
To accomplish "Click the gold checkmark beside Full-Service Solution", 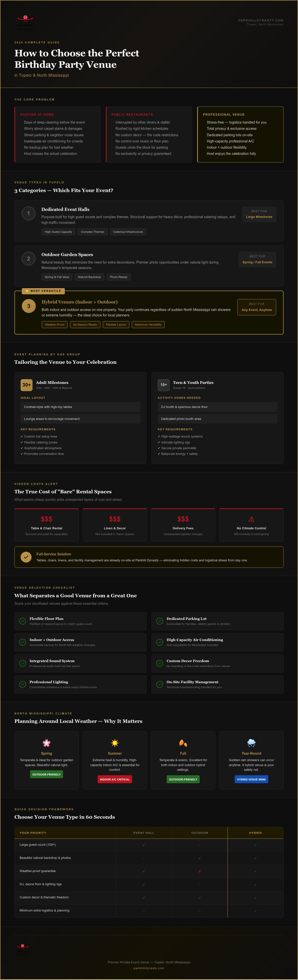I will tap(26, 557).
